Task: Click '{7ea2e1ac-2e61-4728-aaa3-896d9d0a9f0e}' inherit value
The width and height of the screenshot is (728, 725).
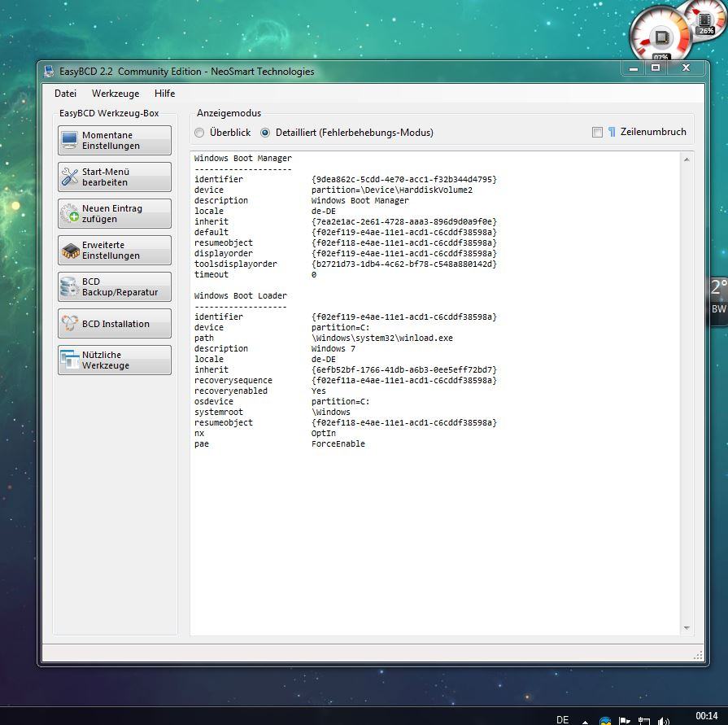Action: click(404, 221)
